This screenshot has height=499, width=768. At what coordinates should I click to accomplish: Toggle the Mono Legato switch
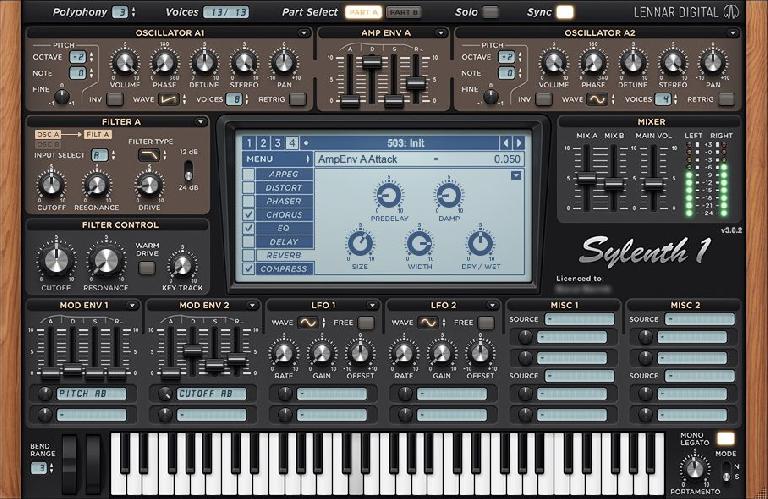click(x=725, y=438)
